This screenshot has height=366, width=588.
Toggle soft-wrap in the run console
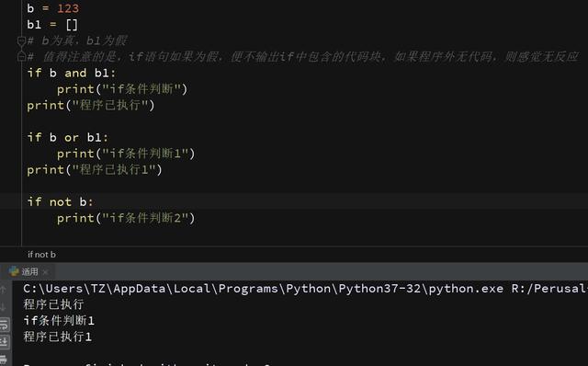click(4, 325)
